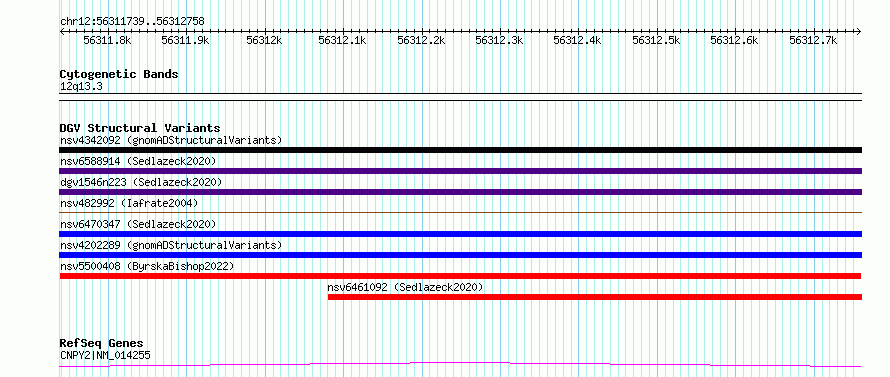Click the 56312.1k ruler tick label
This screenshot has width=890, height=377.
click(342, 41)
